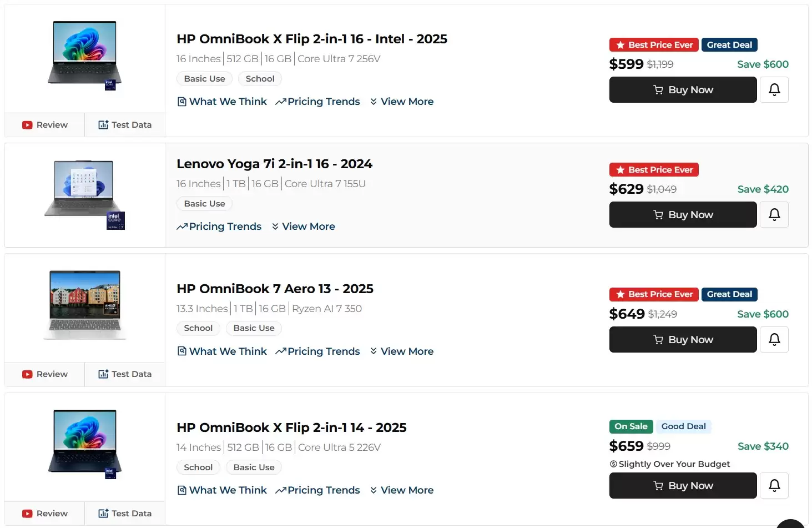
Task: Buy the HP OmniBook X Flip 16 now
Action: [x=683, y=89]
